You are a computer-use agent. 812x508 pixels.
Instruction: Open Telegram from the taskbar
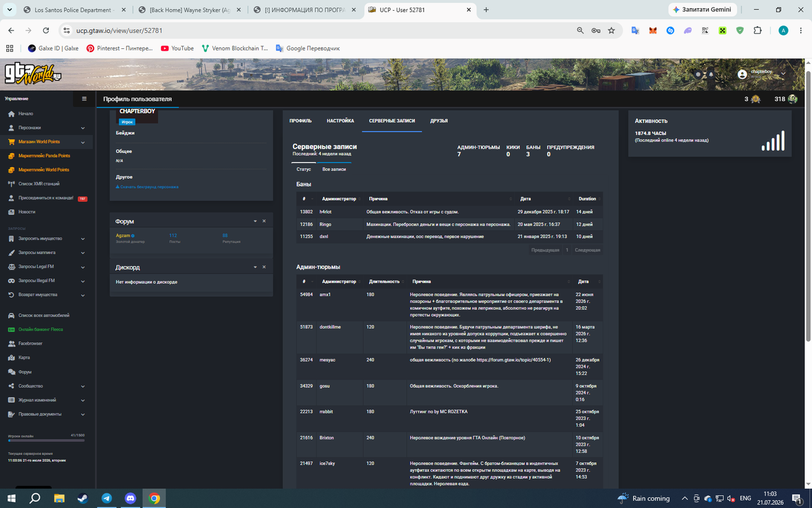[x=107, y=498]
